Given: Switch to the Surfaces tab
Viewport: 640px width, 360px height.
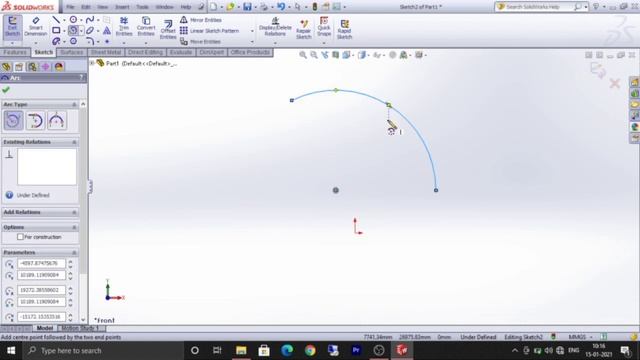Looking at the screenshot, I should [x=71, y=52].
